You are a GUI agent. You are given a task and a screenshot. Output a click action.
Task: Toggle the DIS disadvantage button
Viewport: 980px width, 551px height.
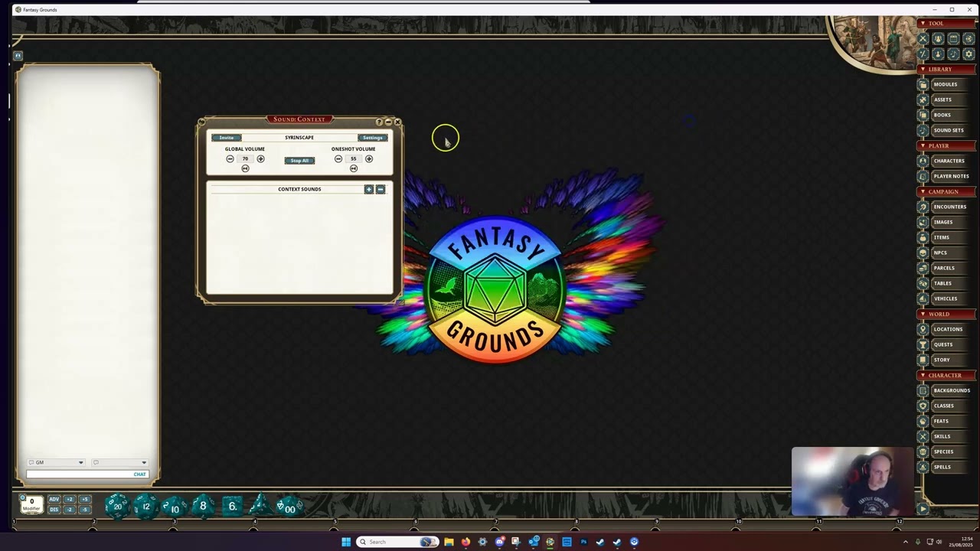(54, 510)
